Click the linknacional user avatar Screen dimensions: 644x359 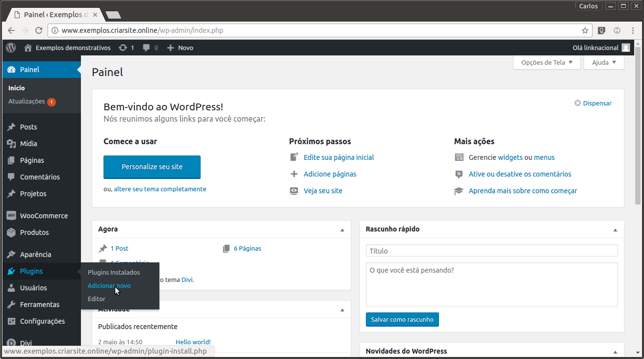[625, 48]
